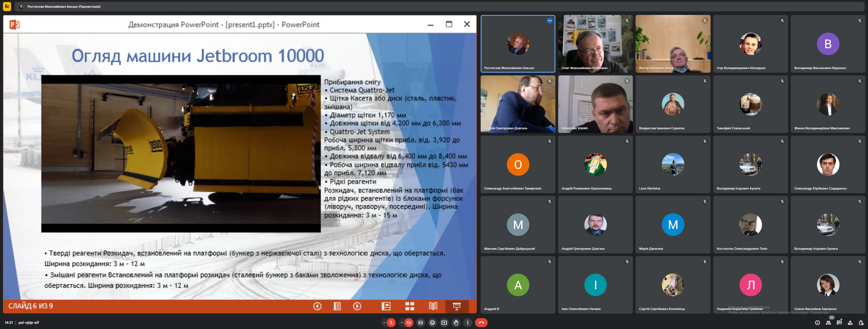Click options dots on Ростислав Бисько's tile
This screenshot has width=868, height=329.
click(550, 21)
